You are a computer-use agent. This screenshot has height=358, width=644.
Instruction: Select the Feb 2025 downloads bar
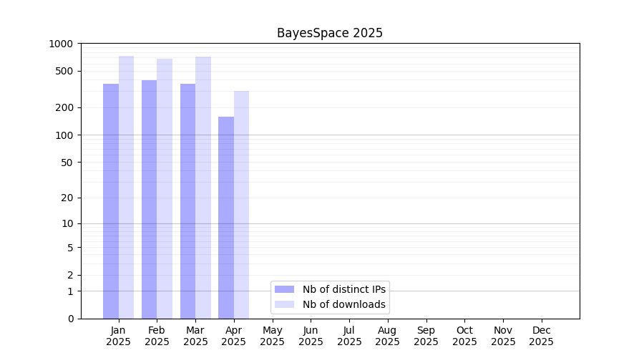tap(165, 188)
